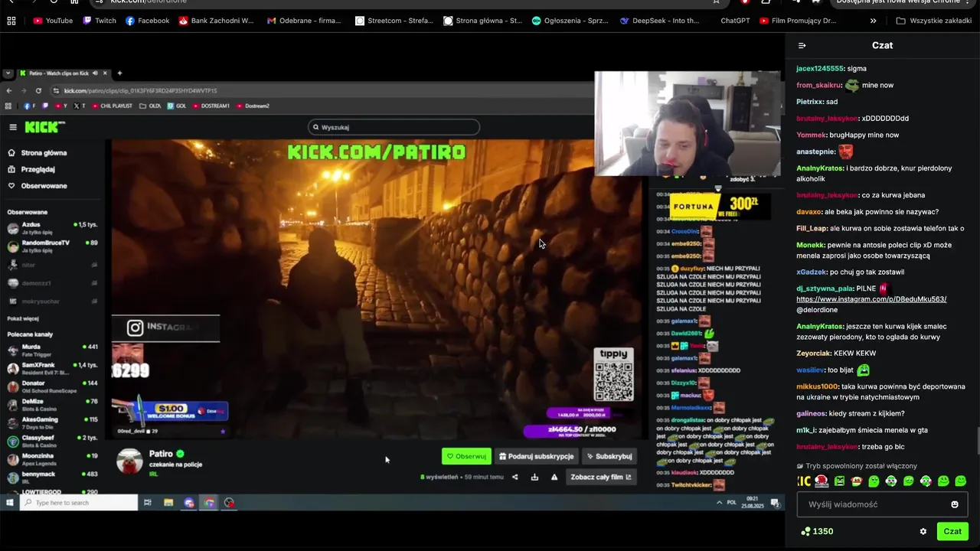Click username mikkus1000 in chat
980x551 pixels.
point(817,386)
